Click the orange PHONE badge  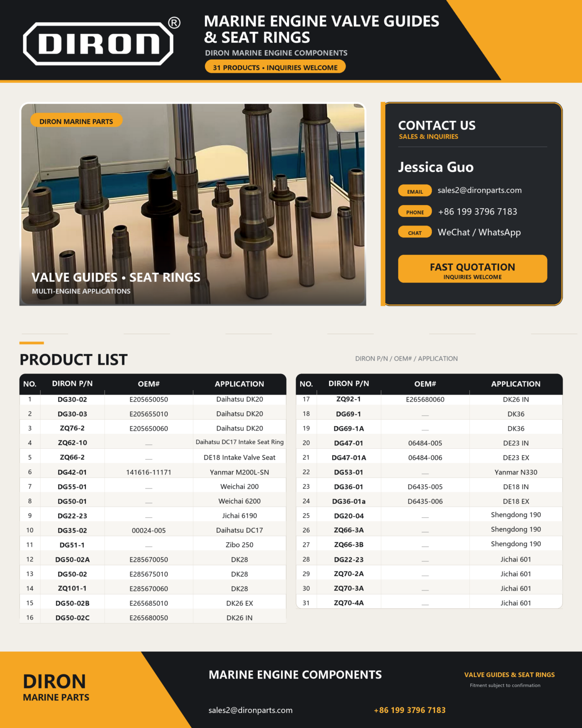pyautogui.click(x=415, y=212)
